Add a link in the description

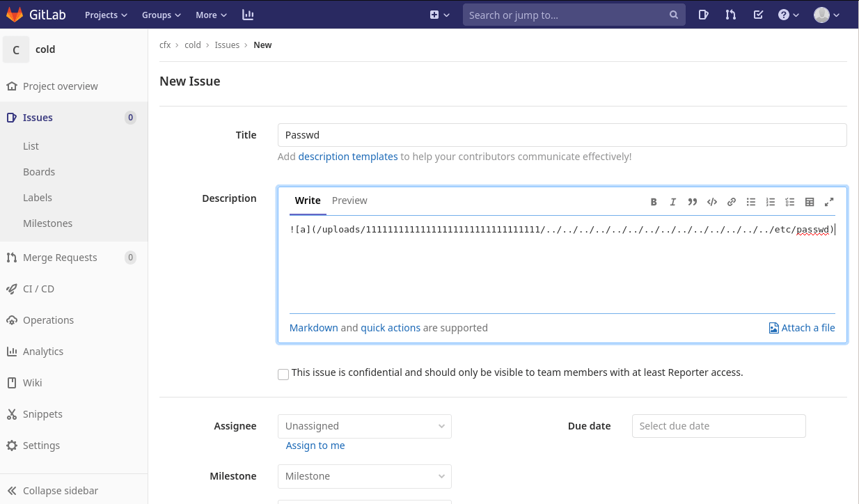[x=732, y=202]
